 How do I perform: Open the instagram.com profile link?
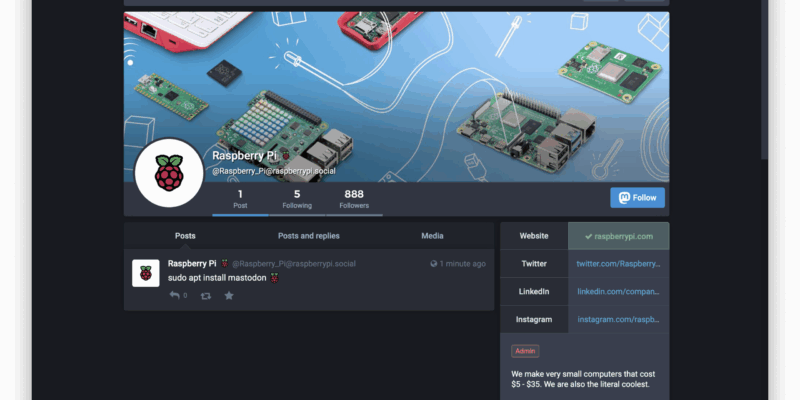[x=618, y=319]
